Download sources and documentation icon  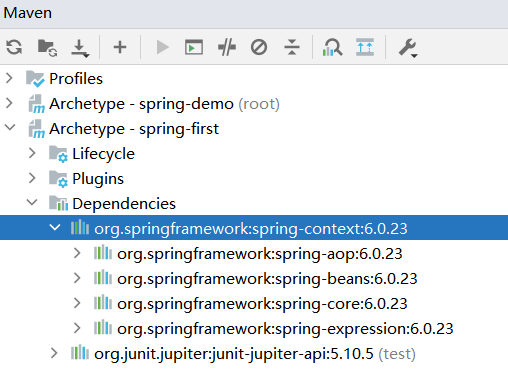click(80, 48)
